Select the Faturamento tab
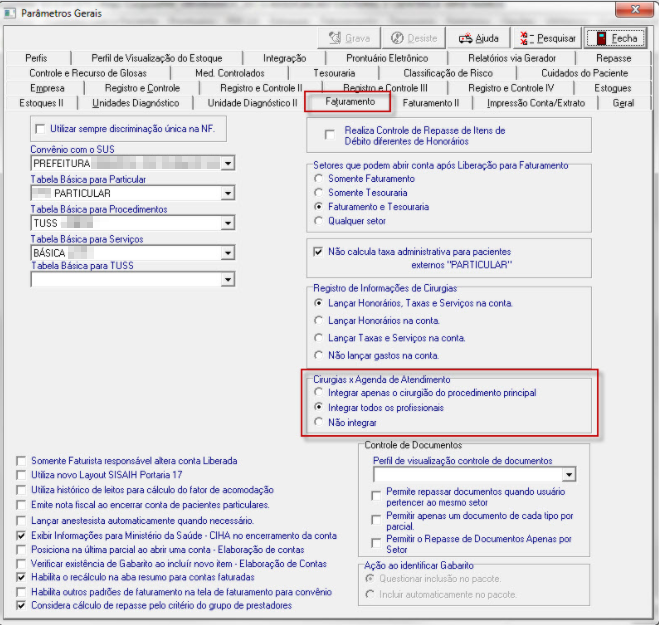Screen dimensions: 659x625 pyautogui.click(x=350, y=102)
